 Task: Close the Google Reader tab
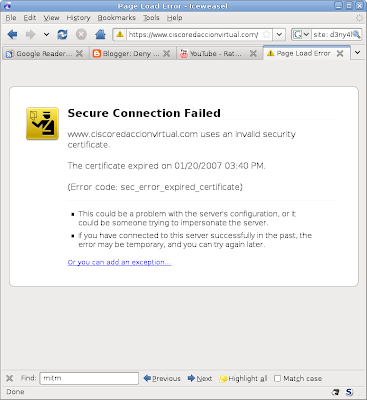(79, 53)
